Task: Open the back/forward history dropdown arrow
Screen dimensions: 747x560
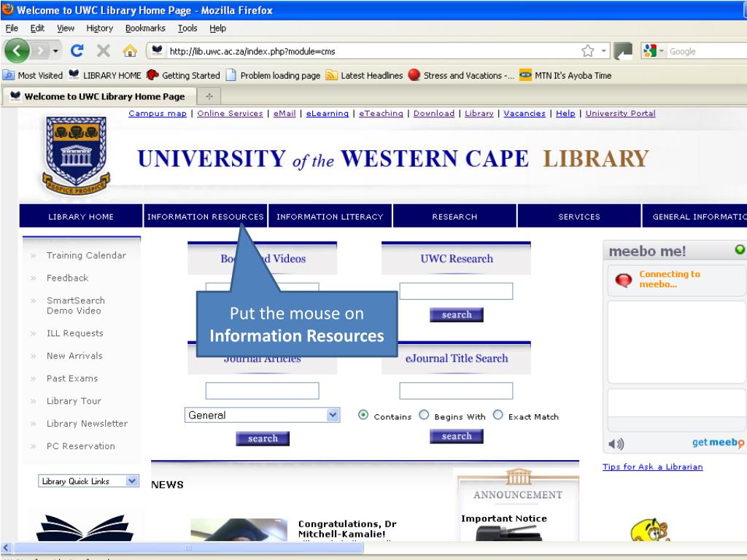Action: [x=55, y=51]
